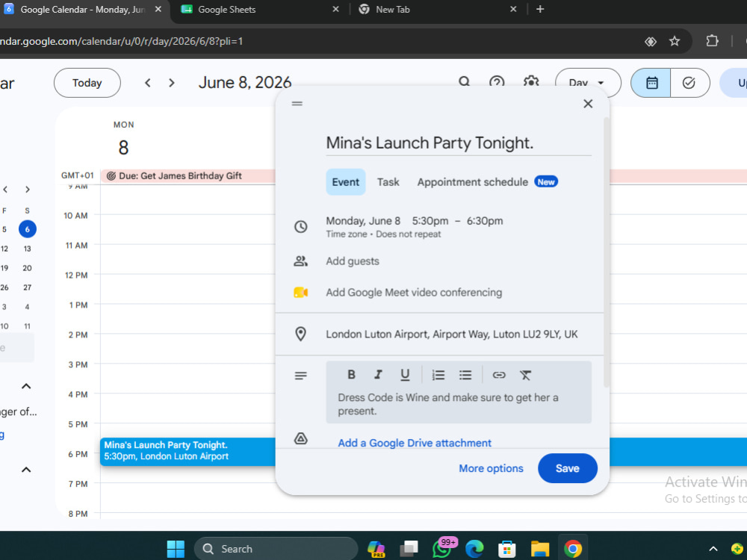Open Calendar settings gear menu
747x560 pixels.
point(530,82)
